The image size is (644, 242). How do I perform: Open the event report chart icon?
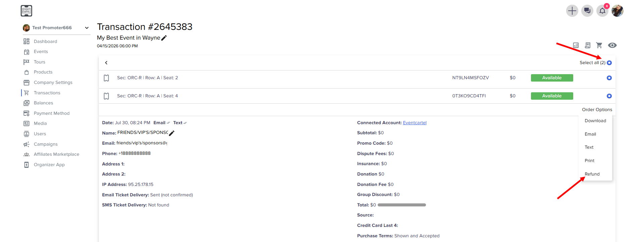click(576, 45)
